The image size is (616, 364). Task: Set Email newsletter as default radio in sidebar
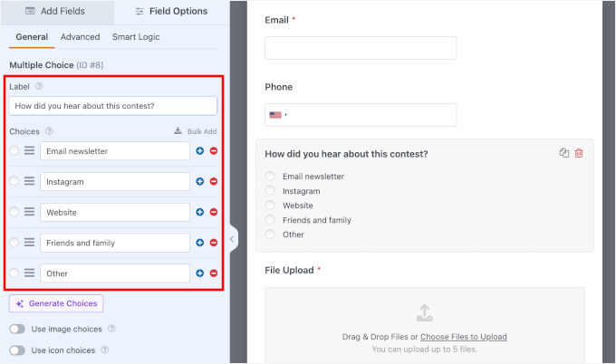[14, 151]
